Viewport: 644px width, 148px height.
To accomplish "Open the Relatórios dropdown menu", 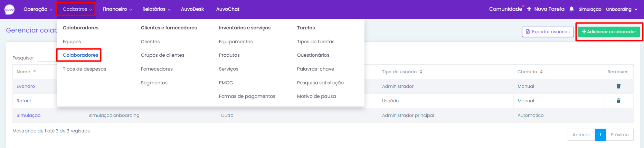I will pyautogui.click(x=157, y=9).
